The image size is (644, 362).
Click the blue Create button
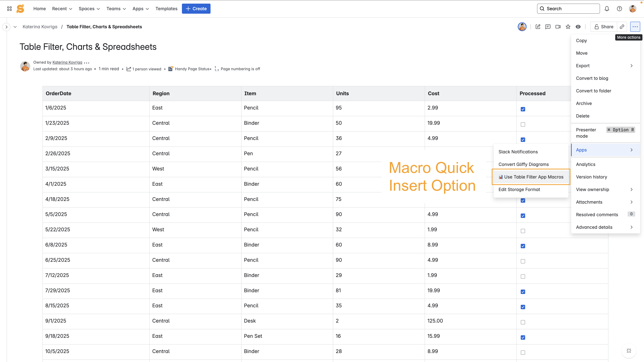coord(196,9)
